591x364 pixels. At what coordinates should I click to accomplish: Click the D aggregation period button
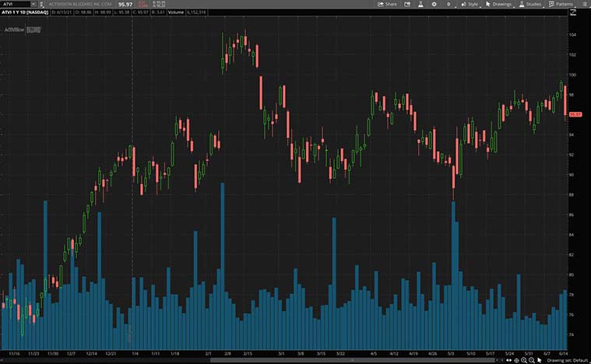(x=449, y=4)
